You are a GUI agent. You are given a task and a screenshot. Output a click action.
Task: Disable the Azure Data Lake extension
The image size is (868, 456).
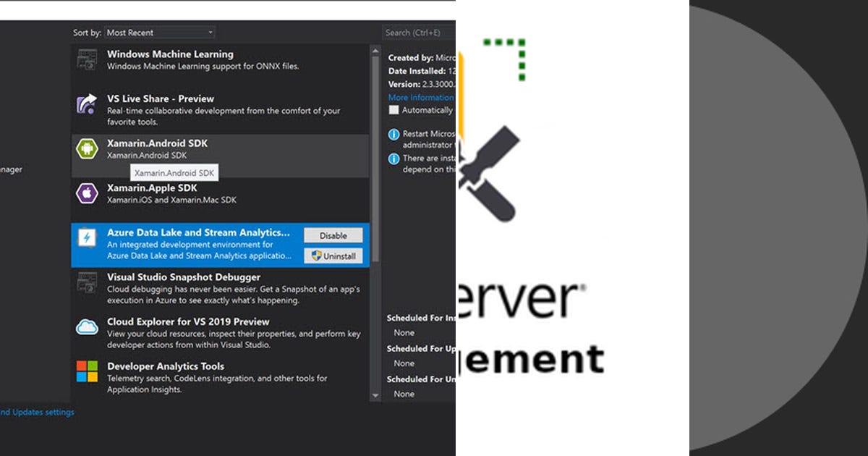(x=333, y=235)
